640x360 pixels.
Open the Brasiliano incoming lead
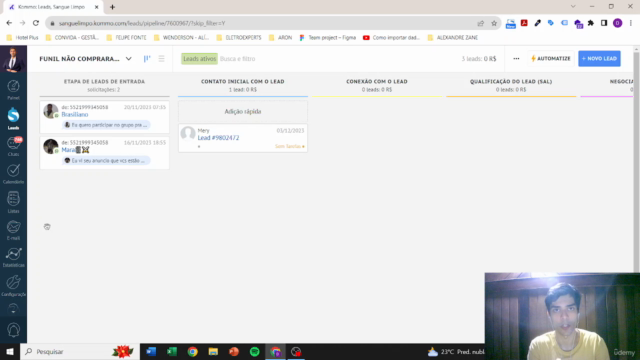click(x=75, y=115)
